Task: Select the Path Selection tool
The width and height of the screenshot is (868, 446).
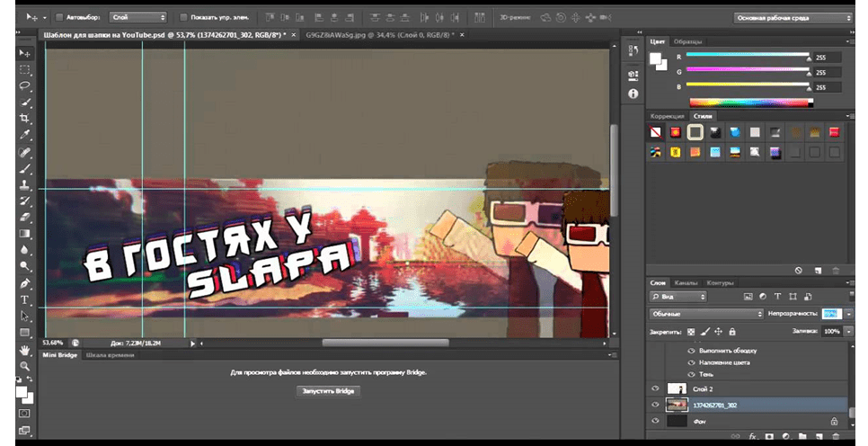Action: pyautogui.click(x=24, y=317)
